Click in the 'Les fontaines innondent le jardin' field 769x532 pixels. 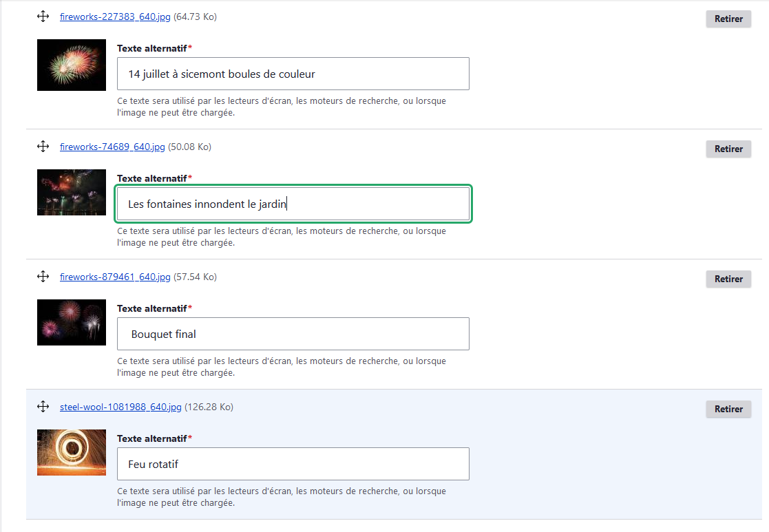(293, 204)
